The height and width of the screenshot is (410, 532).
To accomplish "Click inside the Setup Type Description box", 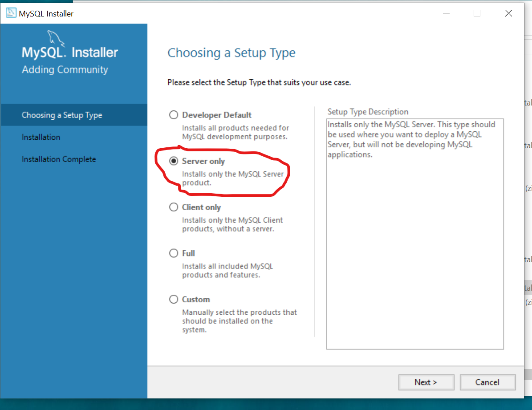I will (x=415, y=234).
